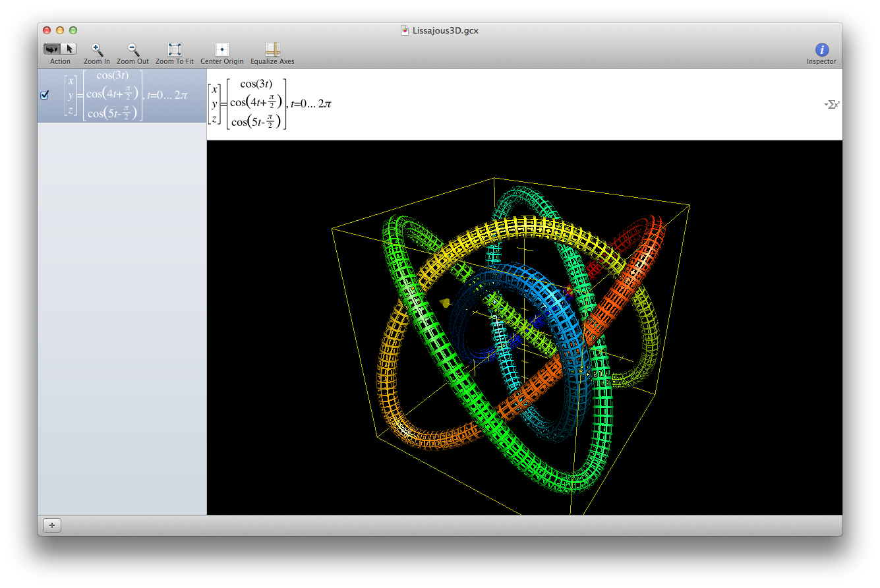Click the Zoom In magnifier

coord(97,49)
